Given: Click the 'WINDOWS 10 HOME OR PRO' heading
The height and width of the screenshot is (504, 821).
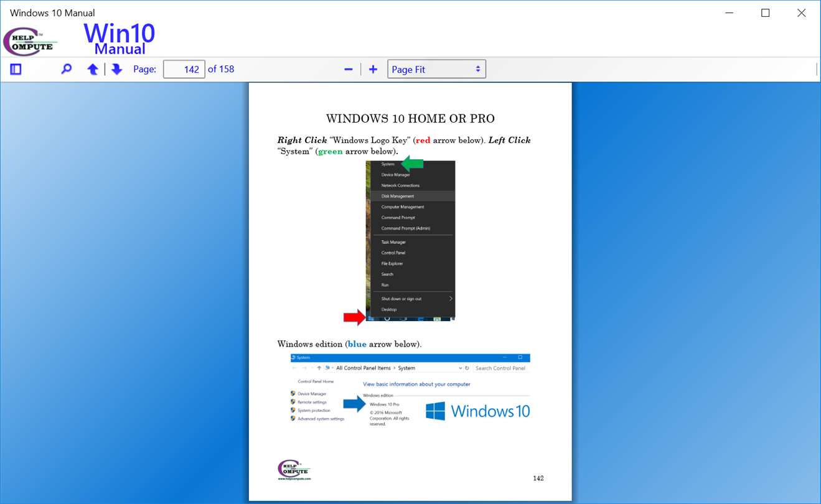Looking at the screenshot, I should click(x=410, y=119).
